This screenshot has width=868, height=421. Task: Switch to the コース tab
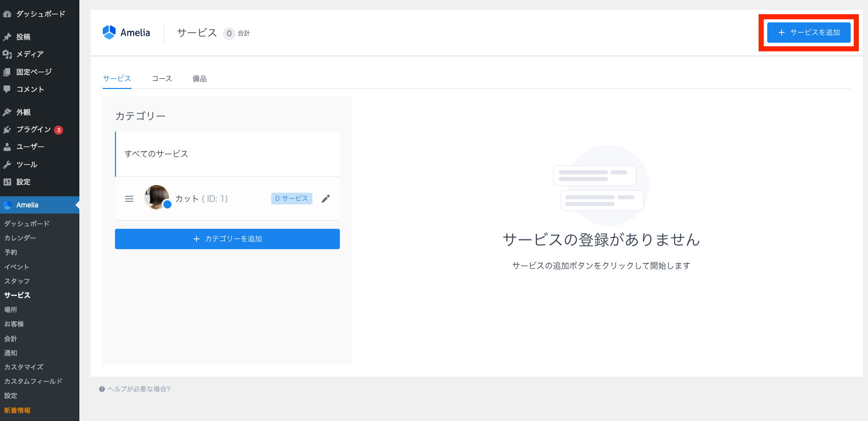(x=162, y=79)
